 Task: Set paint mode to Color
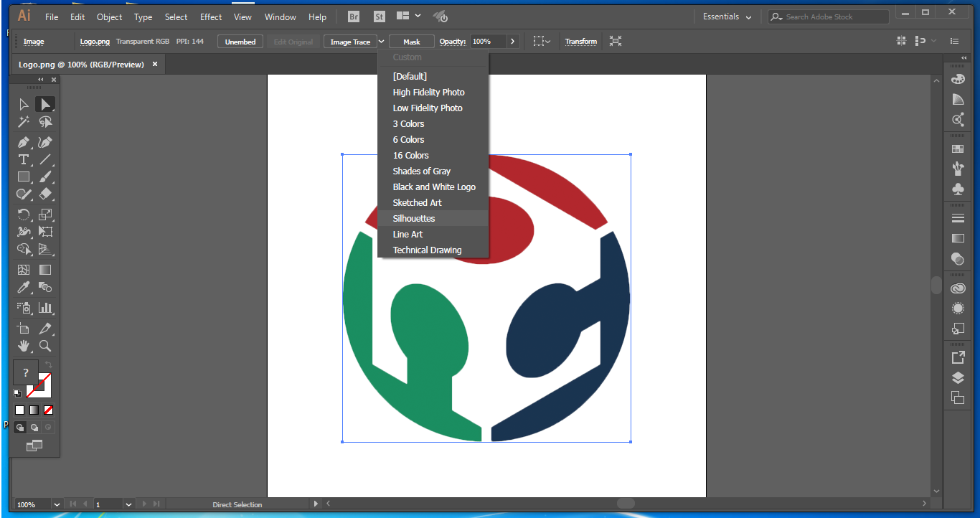(x=20, y=410)
